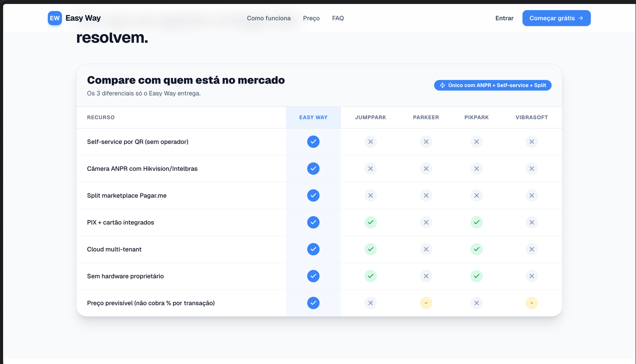Click the PARKEER column header
Screen dimensions: 636x364
pos(426,118)
